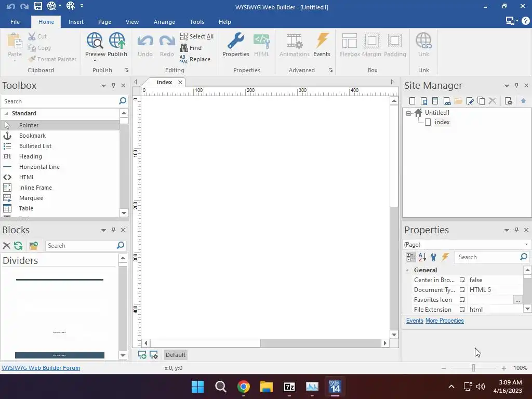Switch to the Insert ribbon tab

pos(76,22)
